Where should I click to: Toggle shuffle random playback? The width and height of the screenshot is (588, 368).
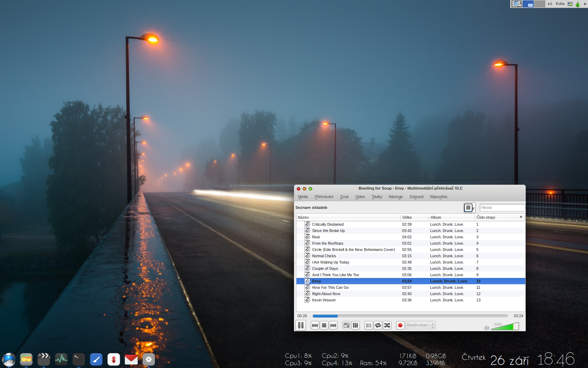coord(387,325)
